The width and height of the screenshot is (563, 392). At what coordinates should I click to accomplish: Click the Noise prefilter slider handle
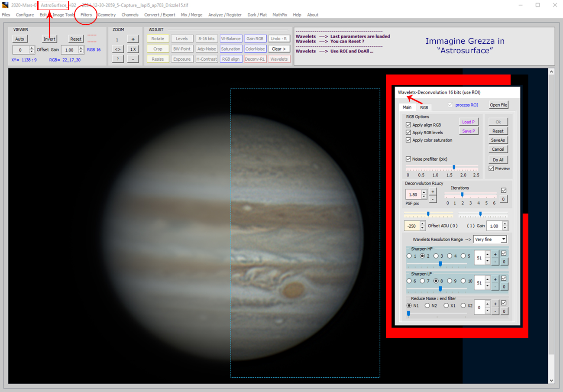click(454, 167)
